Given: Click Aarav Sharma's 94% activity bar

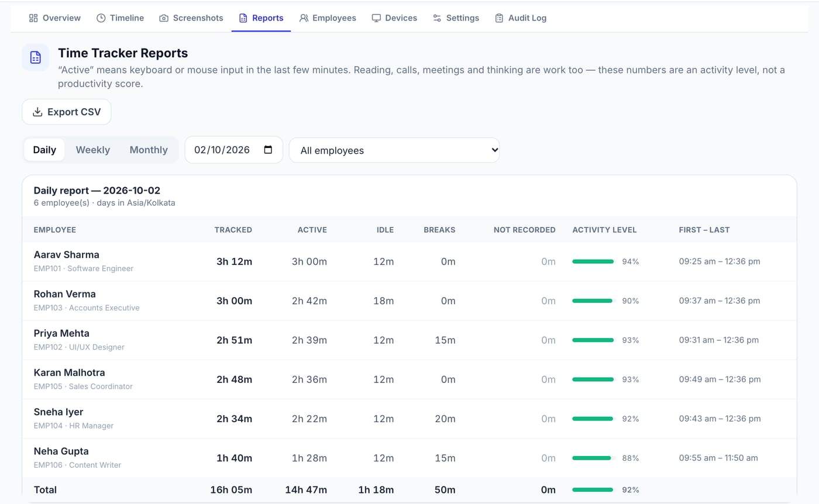Looking at the screenshot, I should 594,262.
